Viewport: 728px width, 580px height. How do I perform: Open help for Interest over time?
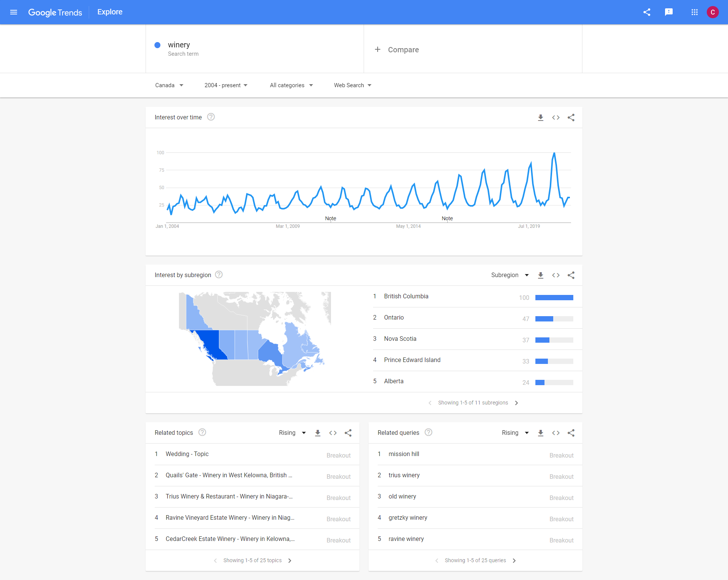211,117
